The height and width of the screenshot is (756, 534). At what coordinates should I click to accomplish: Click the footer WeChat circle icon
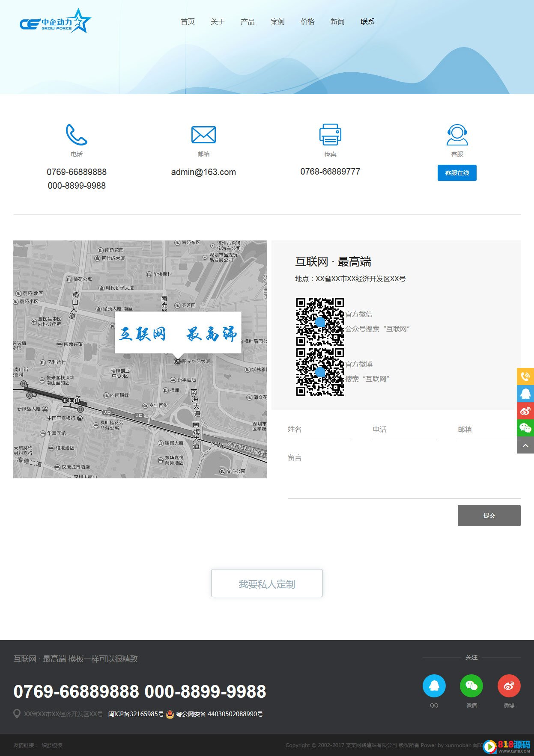(471, 685)
